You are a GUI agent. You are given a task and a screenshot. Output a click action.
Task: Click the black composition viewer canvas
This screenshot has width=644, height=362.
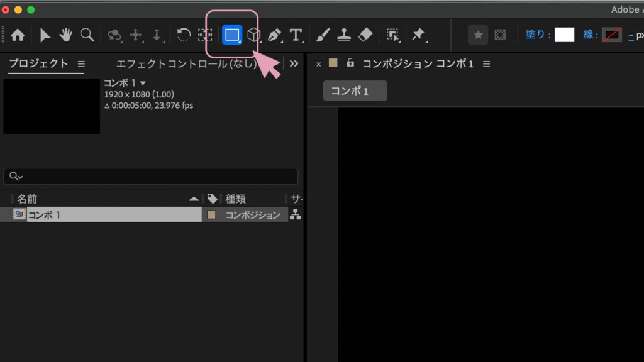[x=491, y=235]
